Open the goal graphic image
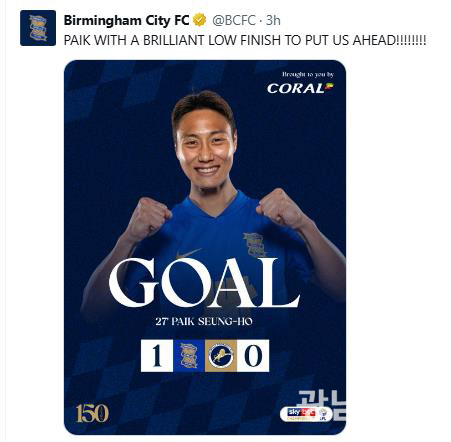 point(205,247)
